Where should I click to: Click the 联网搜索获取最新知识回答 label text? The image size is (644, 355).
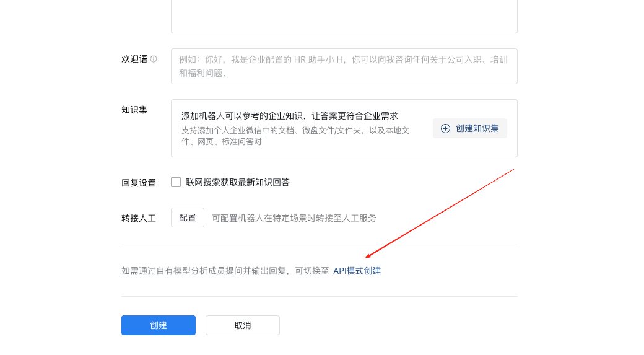[238, 182]
